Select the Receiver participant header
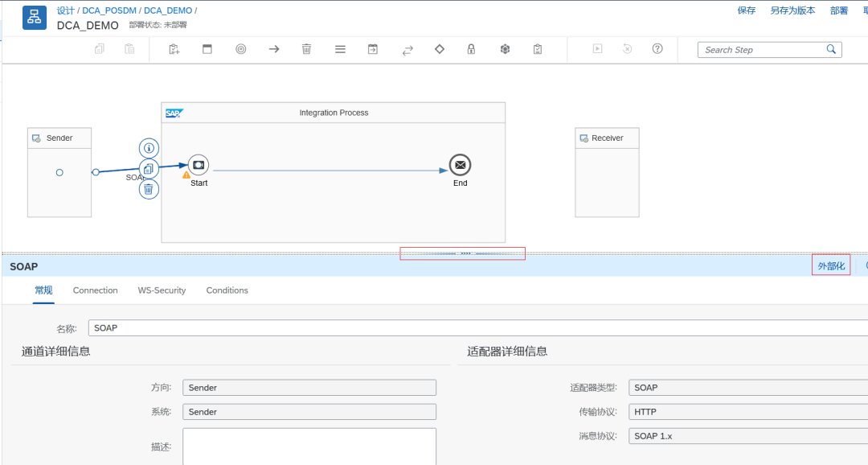The height and width of the screenshot is (465, 868). 608,138
